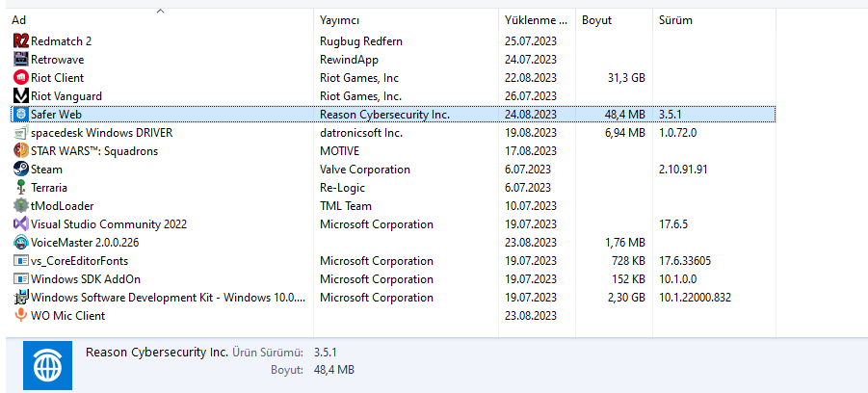The height and width of the screenshot is (393, 868).
Task: Sort programs by Boyut column
Action: click(x=596, y=20)
